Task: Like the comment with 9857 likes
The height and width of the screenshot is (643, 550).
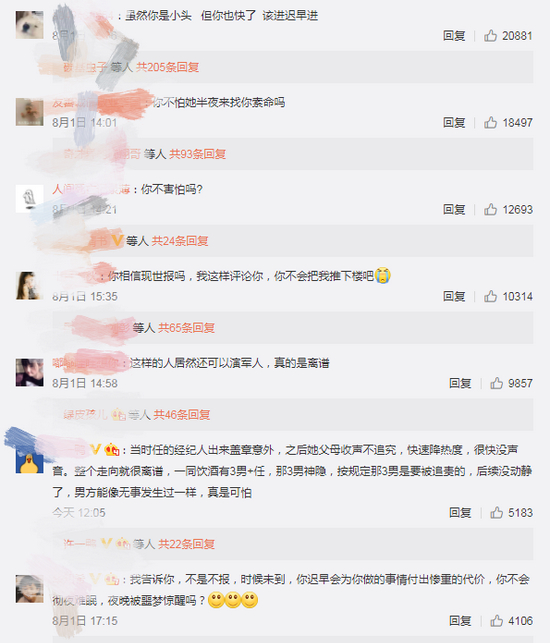Action: [x=496, y=383]
